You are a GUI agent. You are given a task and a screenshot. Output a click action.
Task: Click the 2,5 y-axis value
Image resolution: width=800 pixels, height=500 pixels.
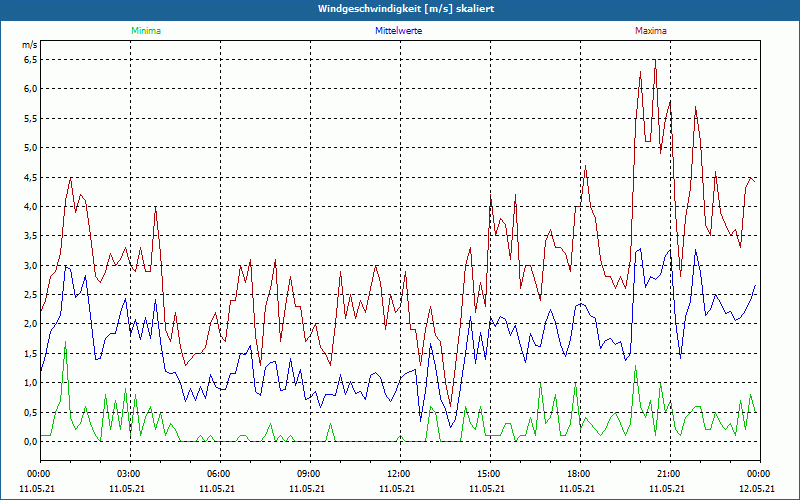[x=31, y=294]
